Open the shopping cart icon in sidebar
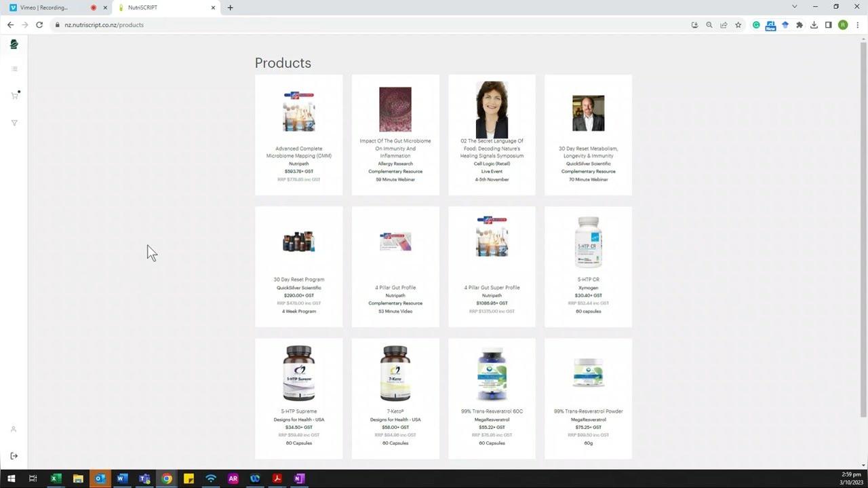868x488 pixels. point(14,96)
